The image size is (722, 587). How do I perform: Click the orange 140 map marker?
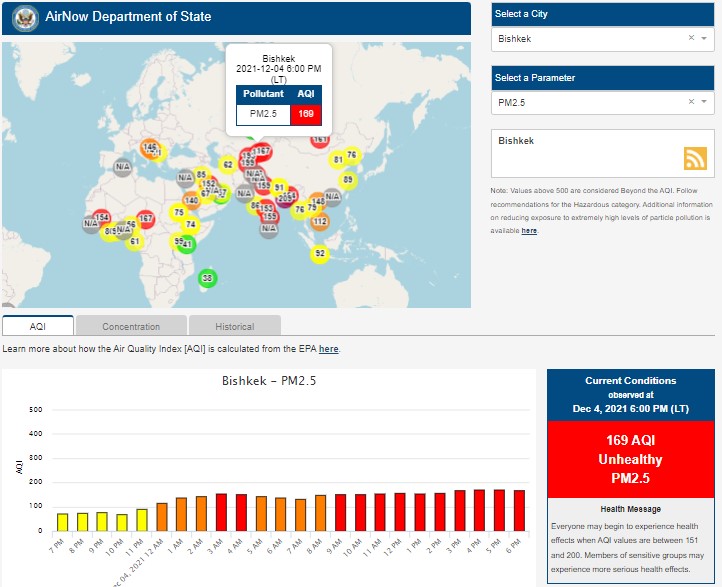(x=191, y=201)
